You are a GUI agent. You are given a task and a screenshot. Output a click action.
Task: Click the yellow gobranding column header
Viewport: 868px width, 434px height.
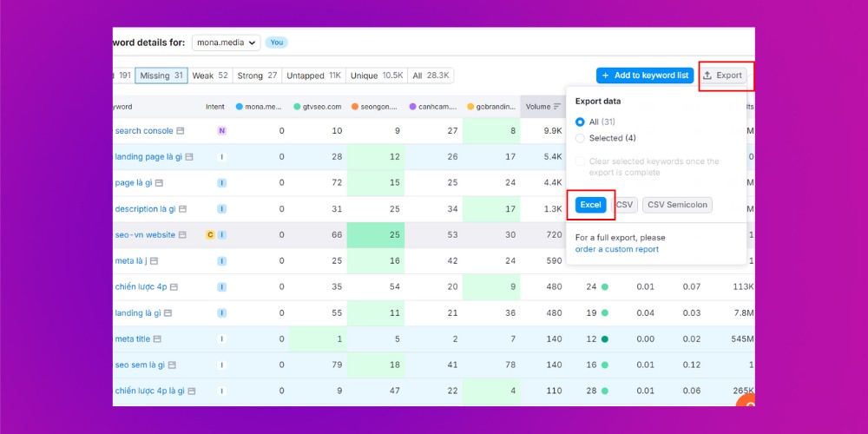point(491,106)
